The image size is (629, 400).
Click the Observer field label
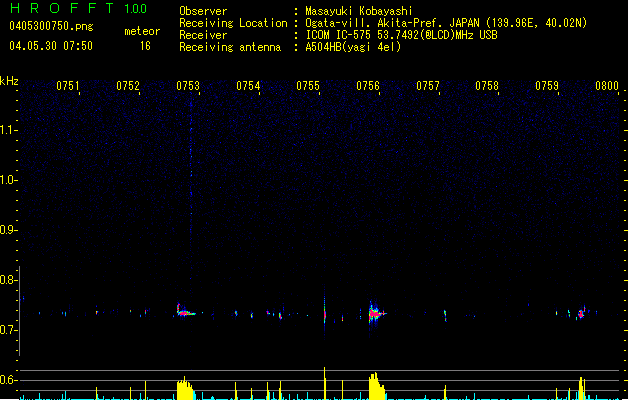click(x=203, y=11)
